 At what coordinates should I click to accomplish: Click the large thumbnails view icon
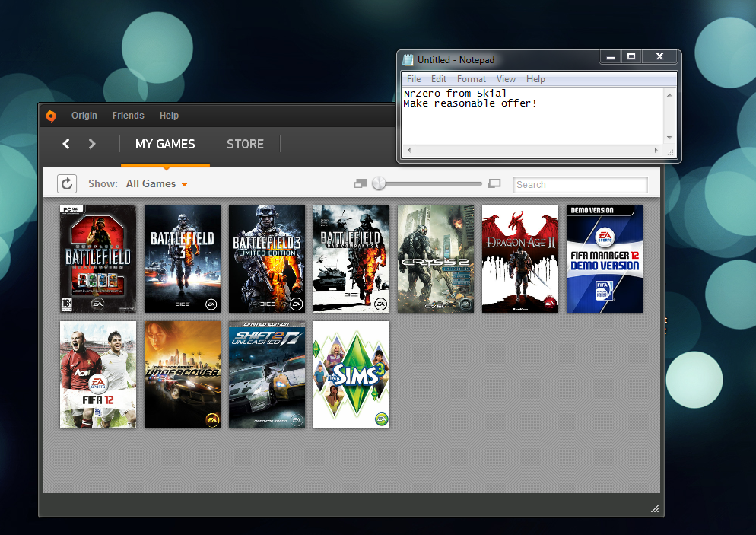click(494, 183)
